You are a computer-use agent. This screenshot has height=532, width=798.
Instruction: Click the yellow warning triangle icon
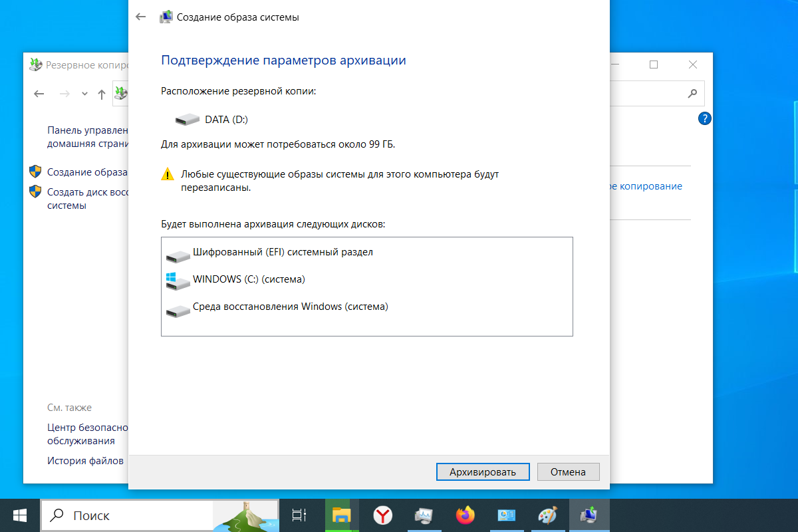pos(168,175)
